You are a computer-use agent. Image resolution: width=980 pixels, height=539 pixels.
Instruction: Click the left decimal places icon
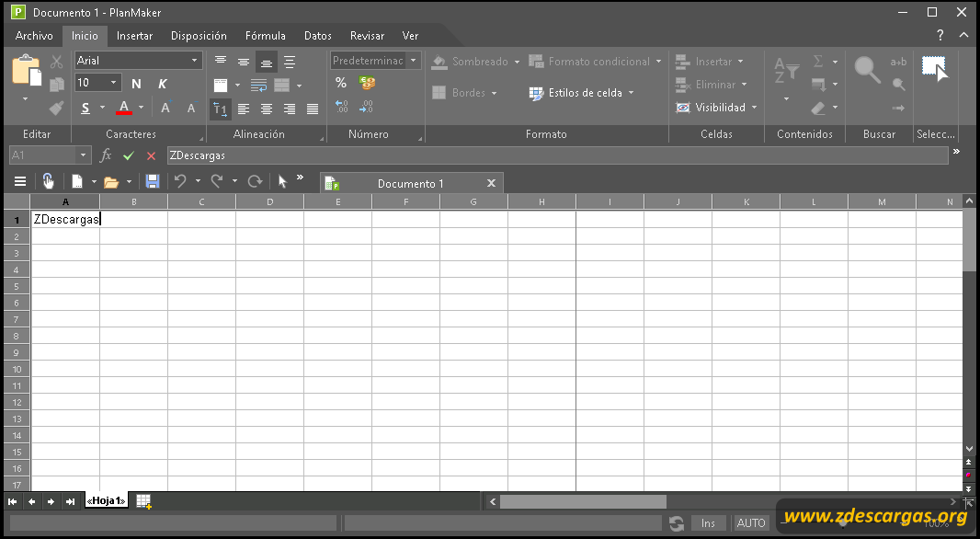341,107
